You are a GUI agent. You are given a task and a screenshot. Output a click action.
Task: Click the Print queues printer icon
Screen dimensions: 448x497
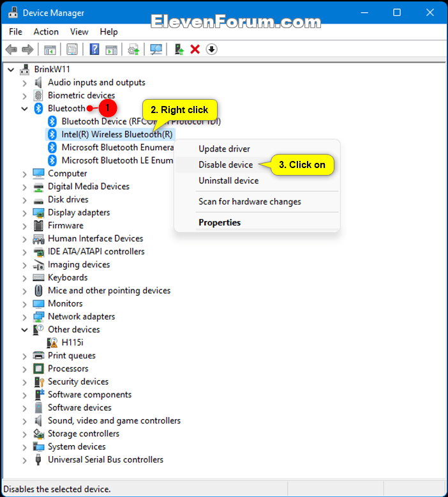click(x=39, y=355)
